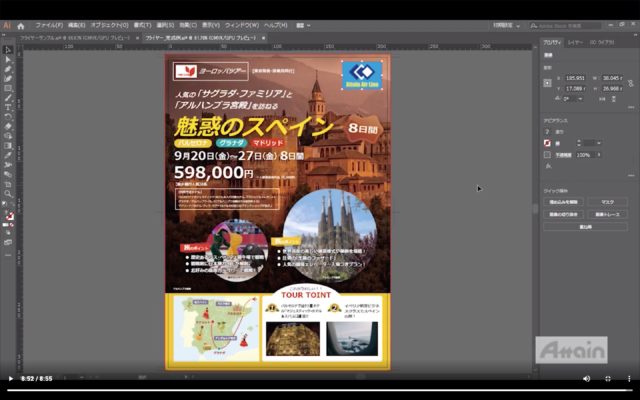Screen dimensions: 640x400
Task: Click the toolbar fill and stroke swatch
Action: coord(9,215)
